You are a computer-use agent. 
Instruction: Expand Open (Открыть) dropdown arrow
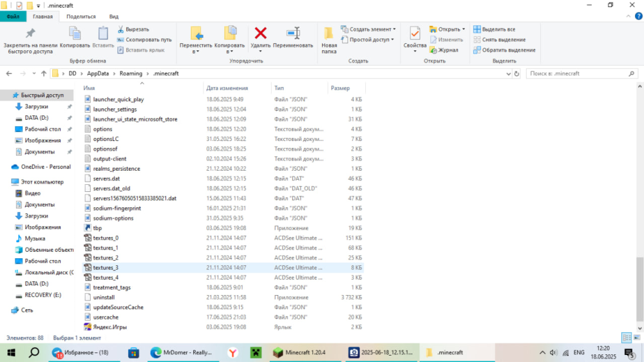(x=464, y=30)
